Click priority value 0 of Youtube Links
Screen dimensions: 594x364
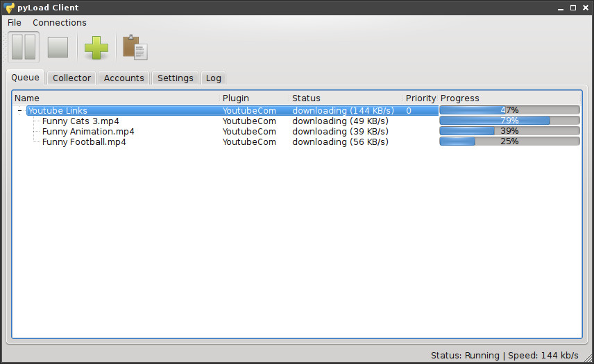coord(408,110)
